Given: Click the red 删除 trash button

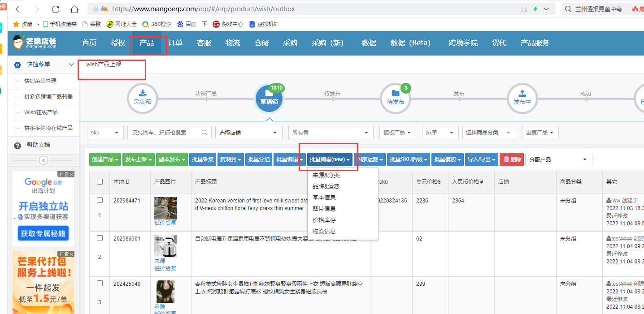Looking at the screenshot, I should (512, 159).
